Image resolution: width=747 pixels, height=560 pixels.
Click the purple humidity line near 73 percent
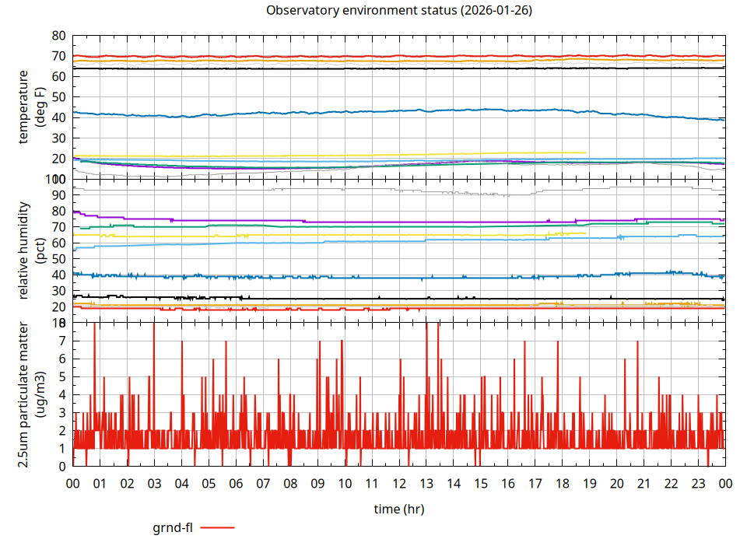coord(389,222)
